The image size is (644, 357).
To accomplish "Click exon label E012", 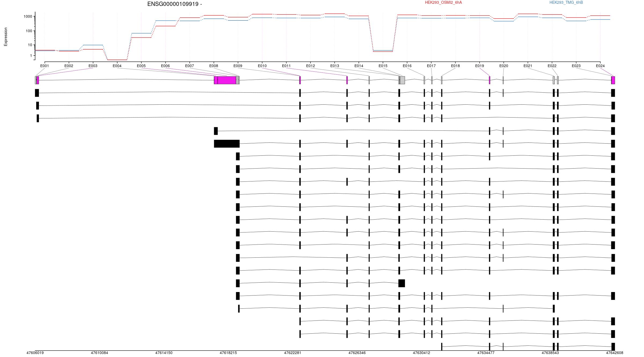I will pos(310,66).
